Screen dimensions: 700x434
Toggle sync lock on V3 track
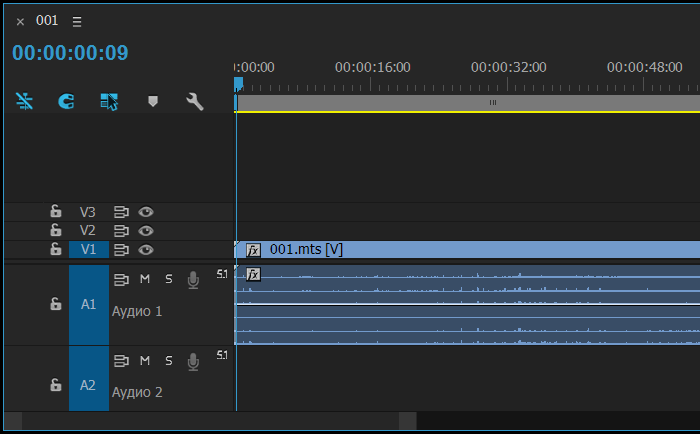pyautogui.click(x=121, y=212)
